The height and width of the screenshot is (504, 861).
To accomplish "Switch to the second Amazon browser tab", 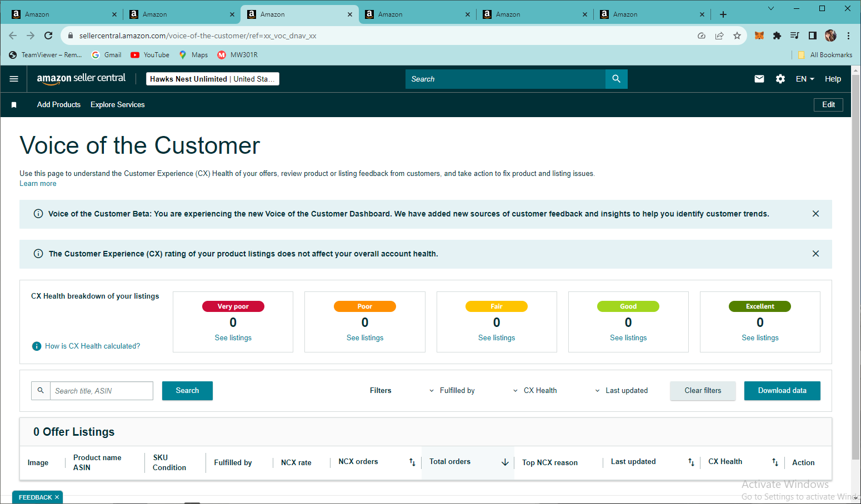I will click(x=182, y=14).
